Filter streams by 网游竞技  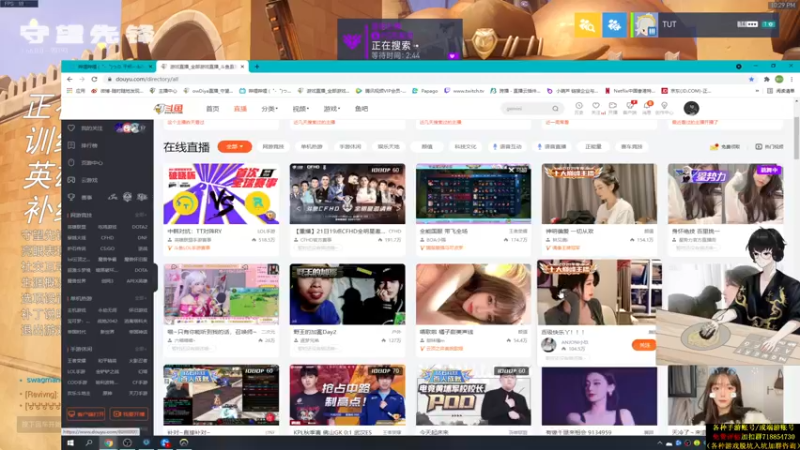tap(273, 146)
